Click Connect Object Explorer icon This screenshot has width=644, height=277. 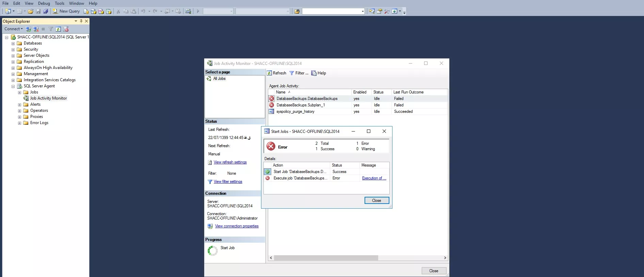29,29
